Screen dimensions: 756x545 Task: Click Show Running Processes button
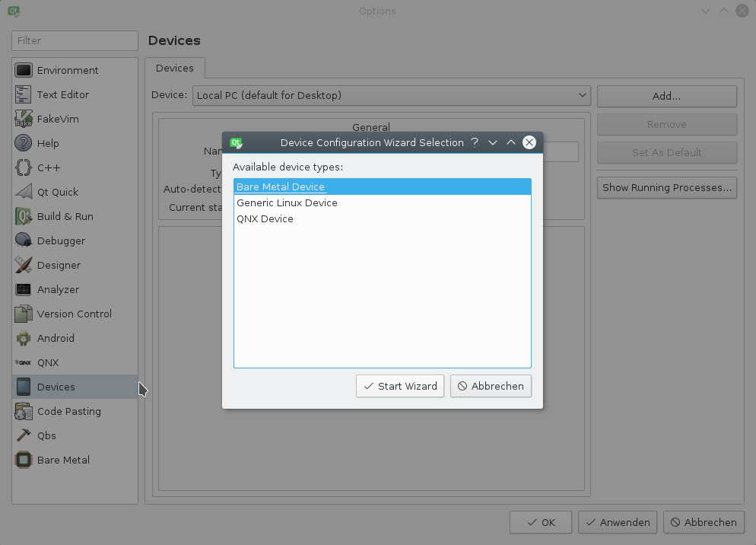[667, 188]
